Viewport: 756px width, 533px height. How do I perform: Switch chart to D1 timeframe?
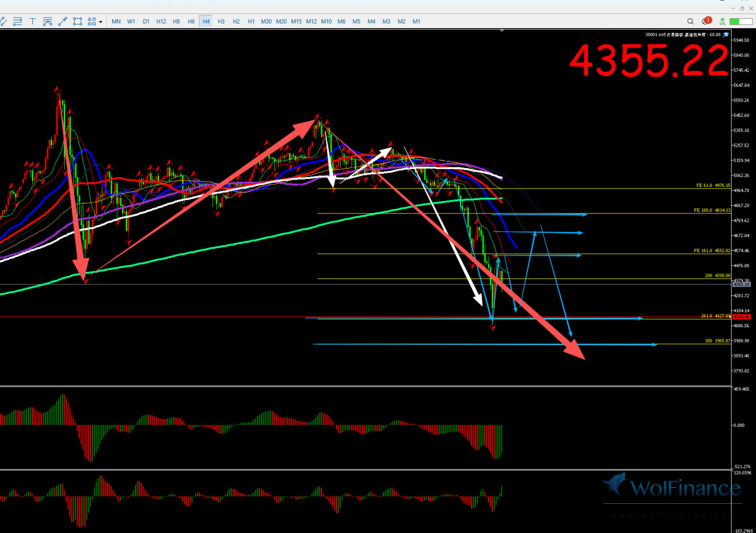[146, 21]
